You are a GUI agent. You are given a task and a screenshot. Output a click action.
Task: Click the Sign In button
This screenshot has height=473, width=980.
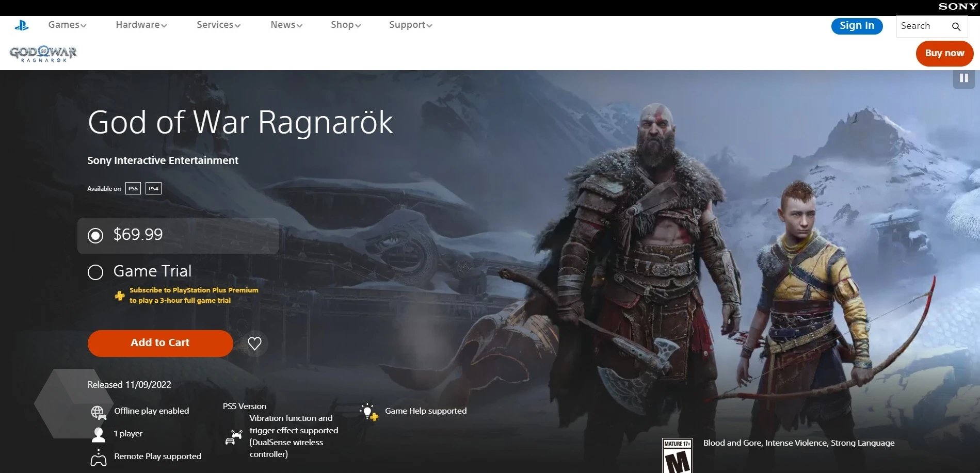857,26
